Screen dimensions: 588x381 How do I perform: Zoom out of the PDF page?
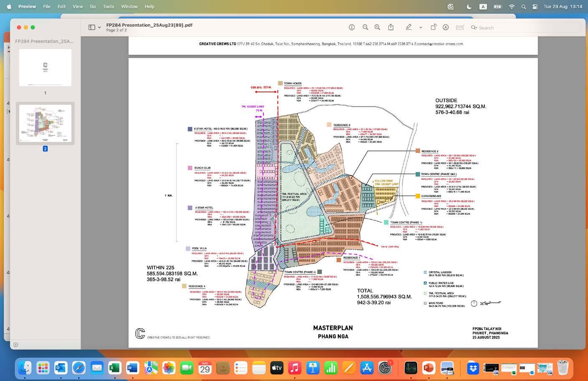(x=365, y=27)
